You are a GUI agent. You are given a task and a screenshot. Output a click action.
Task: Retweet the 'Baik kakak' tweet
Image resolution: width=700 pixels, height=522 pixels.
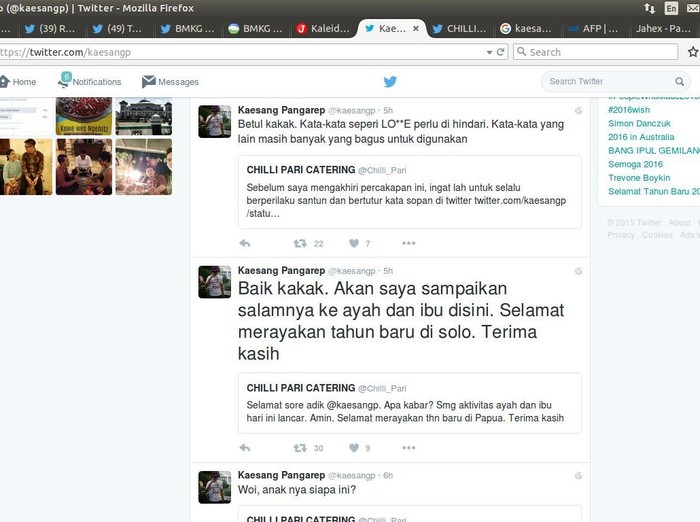click(x=300, y=448)
